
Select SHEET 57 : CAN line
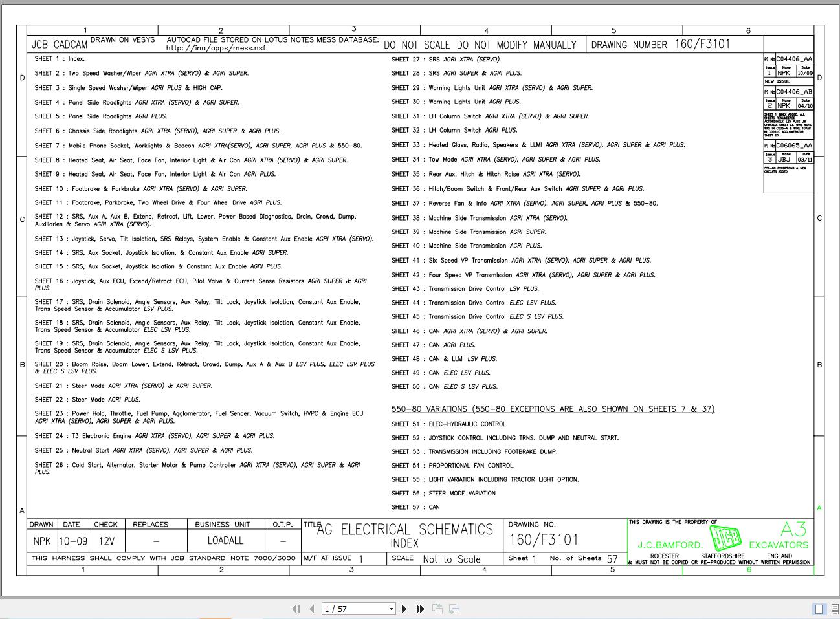click(x=416, y=508)
